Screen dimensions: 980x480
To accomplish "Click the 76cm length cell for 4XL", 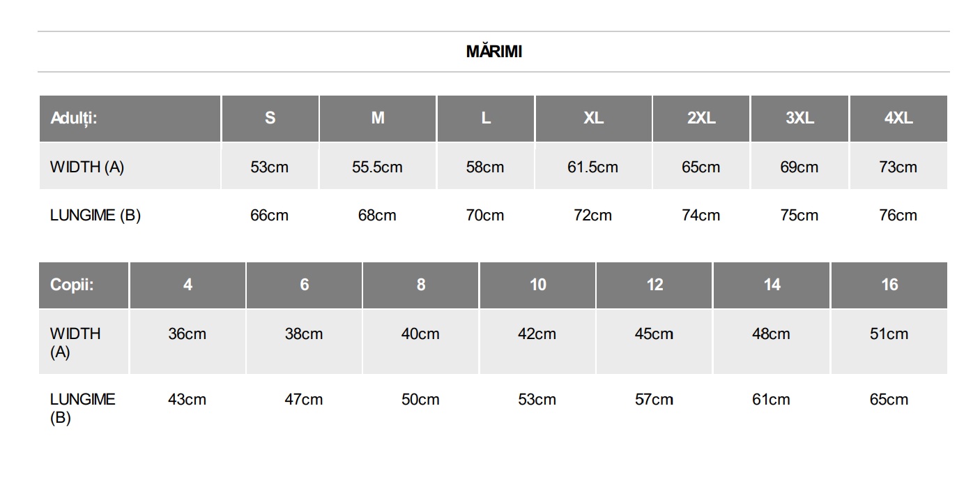I will pos(898,215).
